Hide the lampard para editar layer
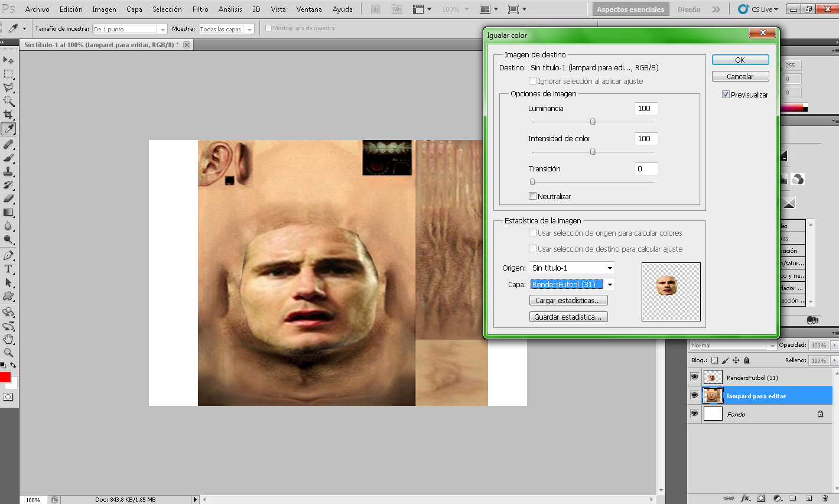839x504 pixels. [694, 395]
